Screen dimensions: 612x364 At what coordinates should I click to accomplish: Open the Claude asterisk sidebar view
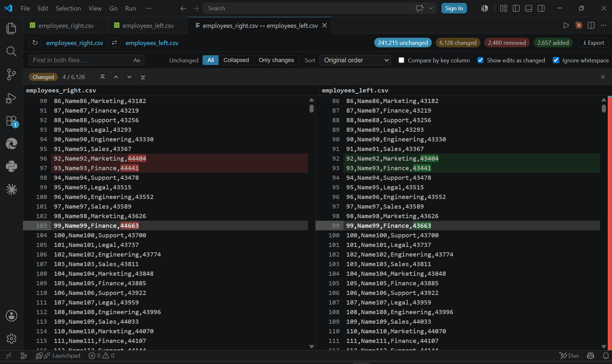coord(11,190)
